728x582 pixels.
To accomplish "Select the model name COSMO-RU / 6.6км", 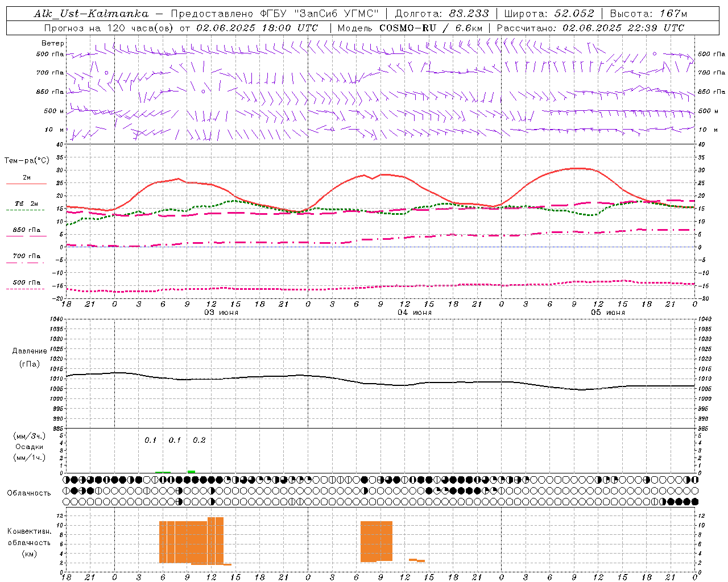I will [431, 28].
